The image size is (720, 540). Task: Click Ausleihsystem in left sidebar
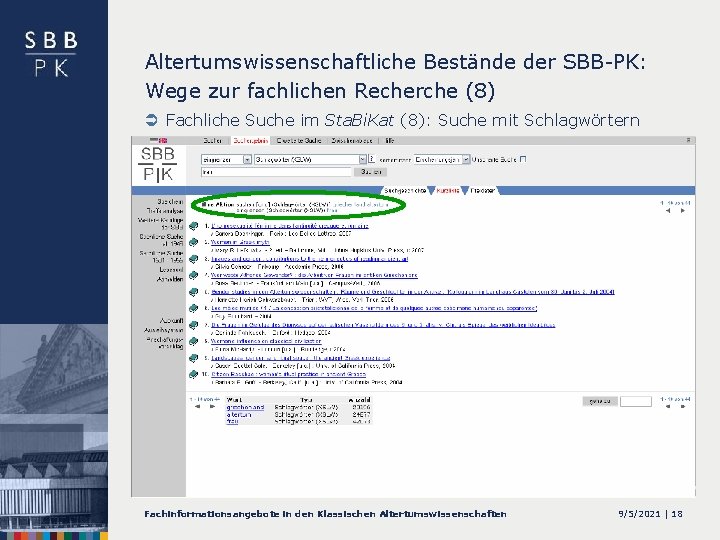(x=163, y=330)
